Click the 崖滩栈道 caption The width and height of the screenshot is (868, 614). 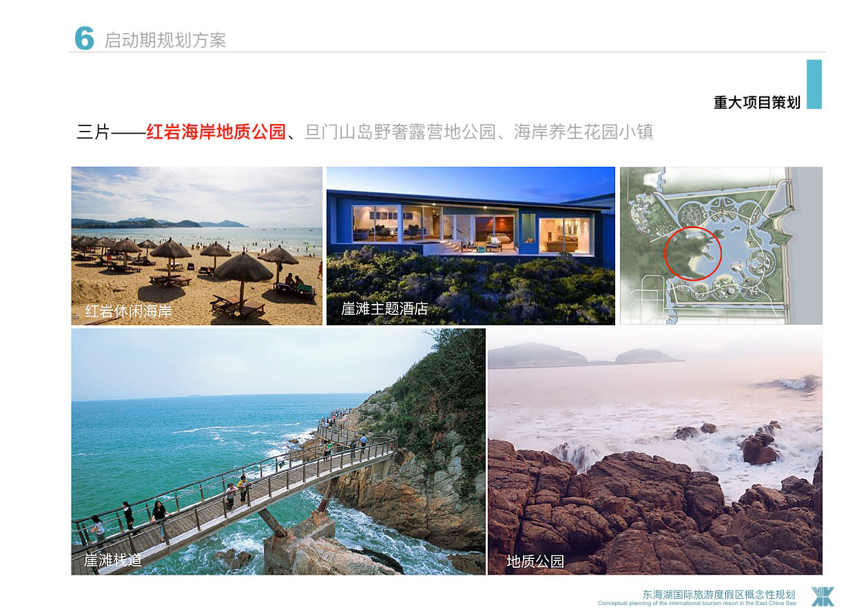click(x=113, y=560)
